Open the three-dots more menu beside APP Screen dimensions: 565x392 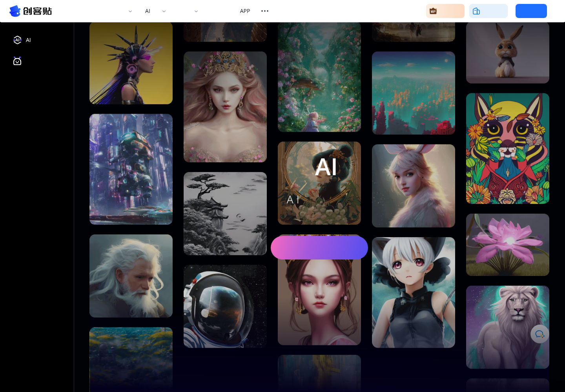(x=265, y=11)
